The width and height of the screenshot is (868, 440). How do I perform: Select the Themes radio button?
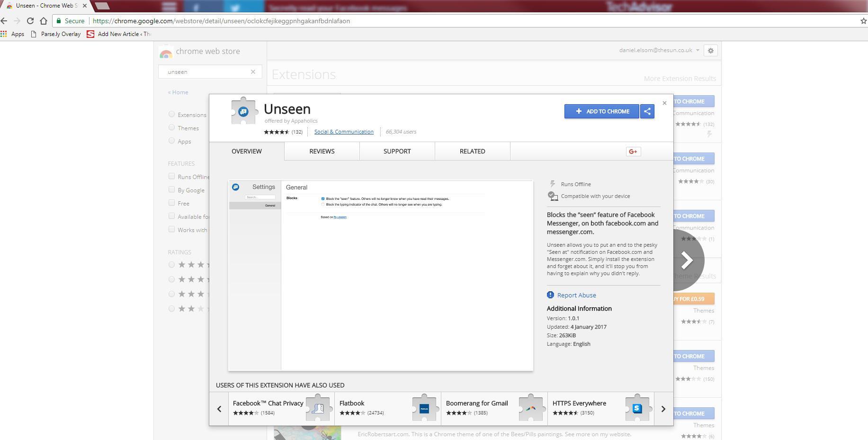tap(171, 127)
